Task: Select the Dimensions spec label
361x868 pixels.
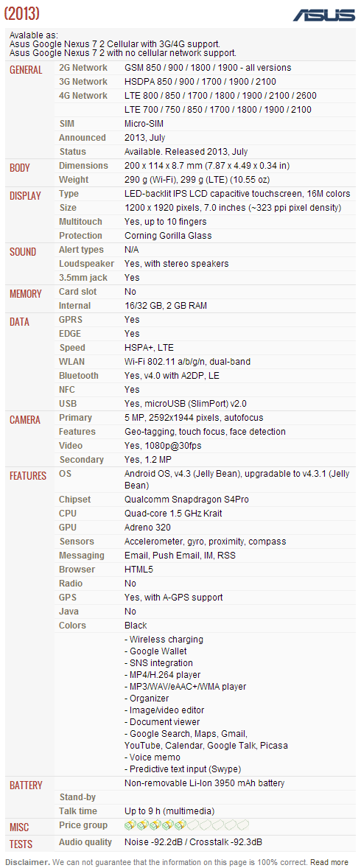Action: click(x=83, y=166)
